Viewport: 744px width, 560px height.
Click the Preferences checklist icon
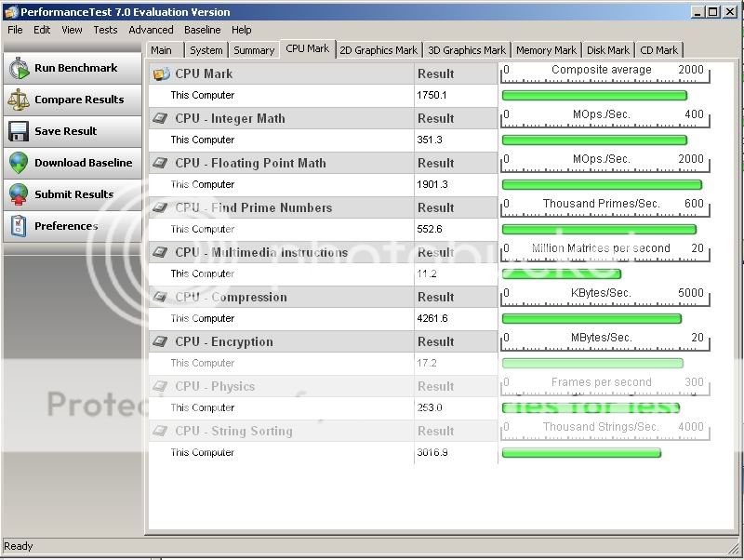pyautogui.click(x=19, y=226)
